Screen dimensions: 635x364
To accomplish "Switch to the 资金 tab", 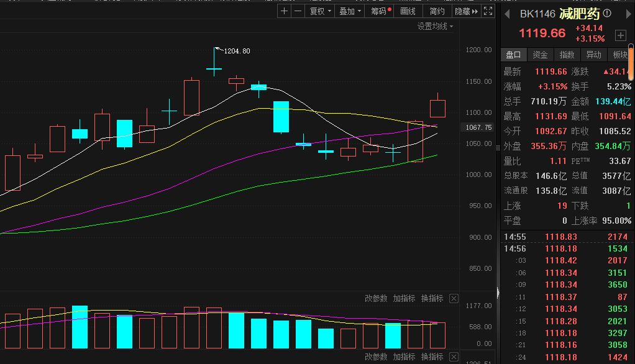I will click(x=541, y=55).
